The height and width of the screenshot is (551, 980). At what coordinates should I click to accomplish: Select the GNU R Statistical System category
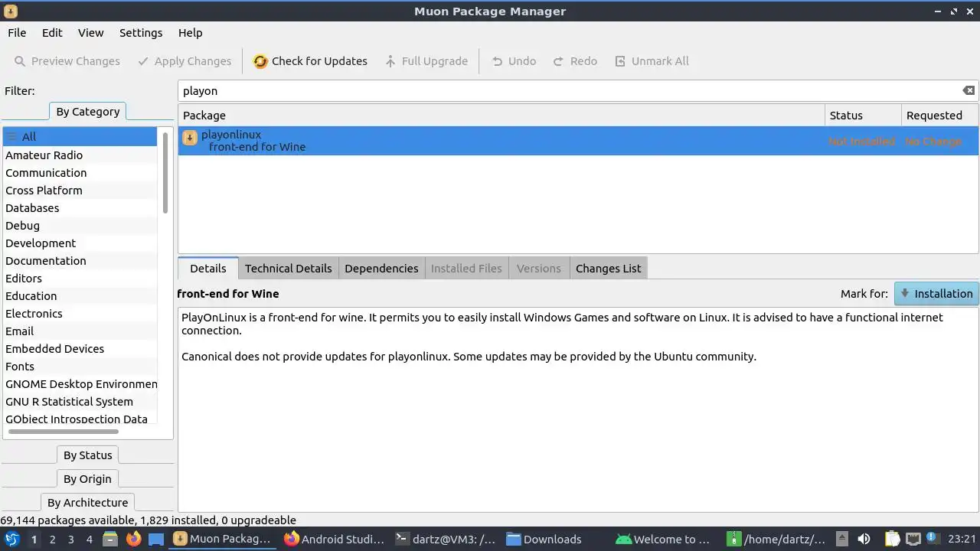point(80,401)
